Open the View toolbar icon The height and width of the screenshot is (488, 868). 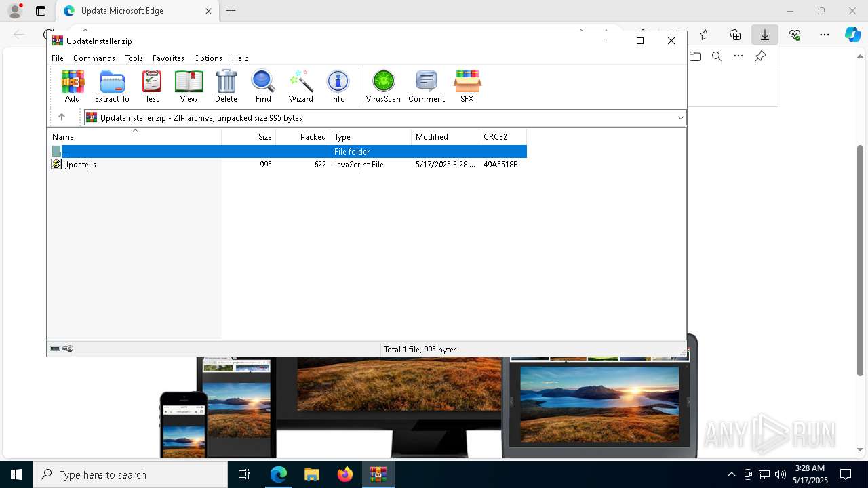pos(189,86)
